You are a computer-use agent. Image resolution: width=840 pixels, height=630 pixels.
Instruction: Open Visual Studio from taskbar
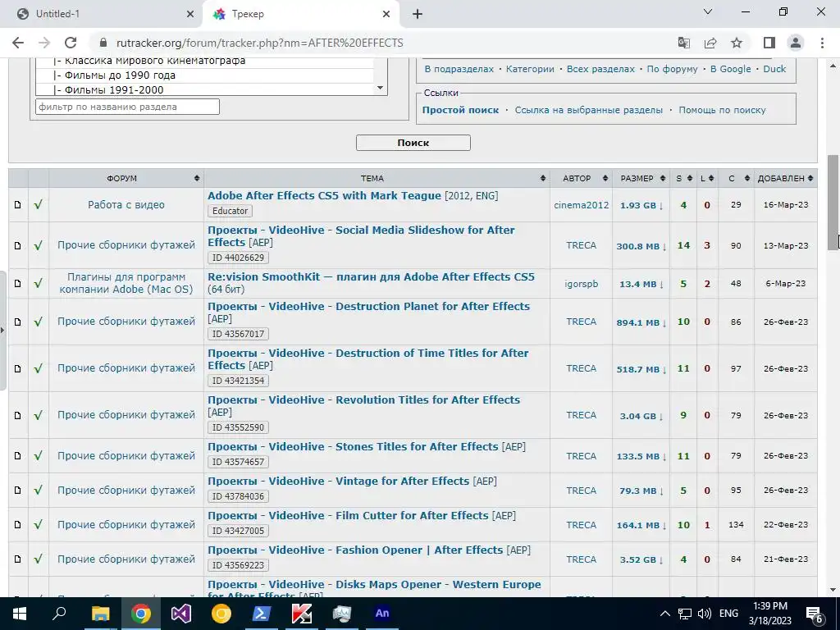tap(181, 614)
